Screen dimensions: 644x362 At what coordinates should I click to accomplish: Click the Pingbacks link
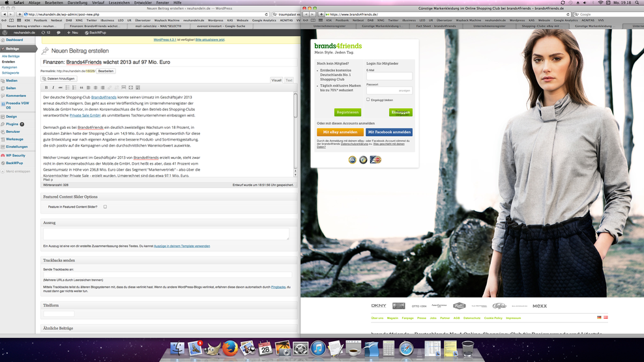278,287
